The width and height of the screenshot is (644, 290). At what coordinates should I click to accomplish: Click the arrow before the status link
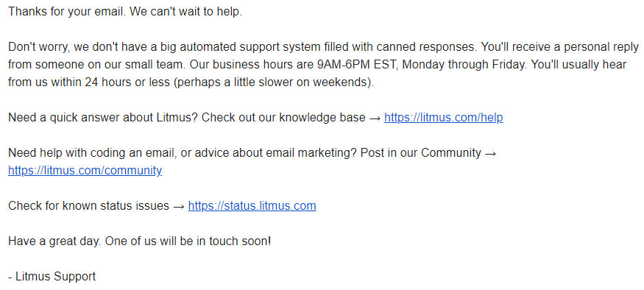179,206
